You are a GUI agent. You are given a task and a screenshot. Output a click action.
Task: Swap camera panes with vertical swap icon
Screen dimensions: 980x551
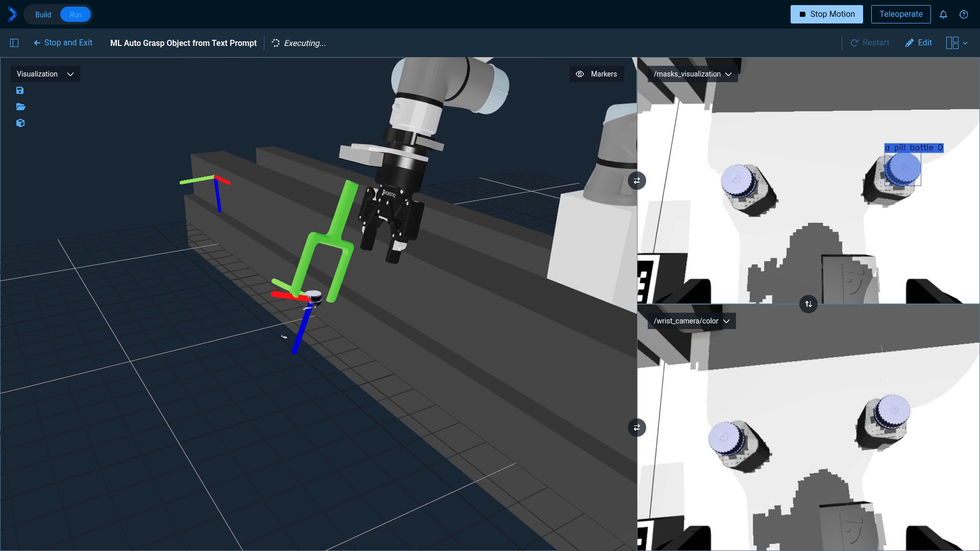tap(808, 304)
